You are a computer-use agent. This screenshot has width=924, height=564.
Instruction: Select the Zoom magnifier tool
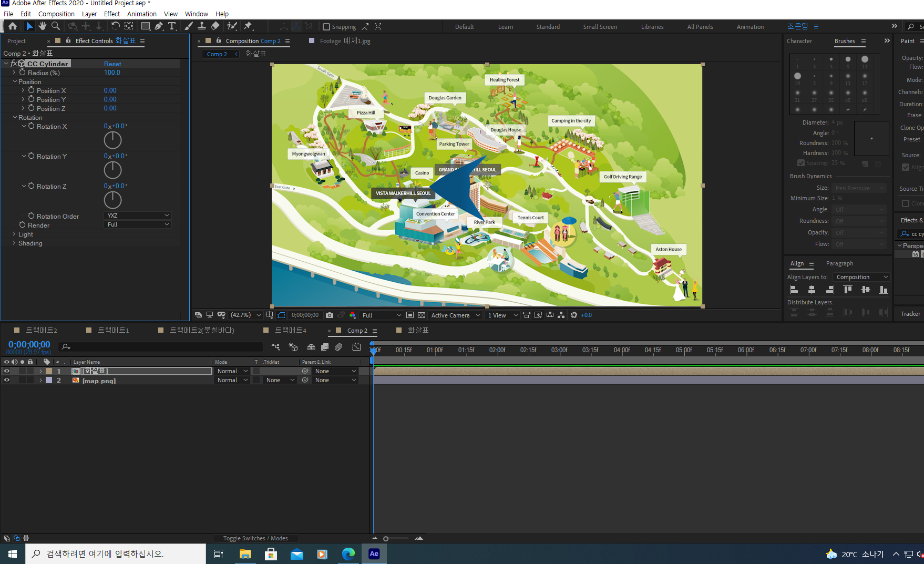(x=56, y=26)
